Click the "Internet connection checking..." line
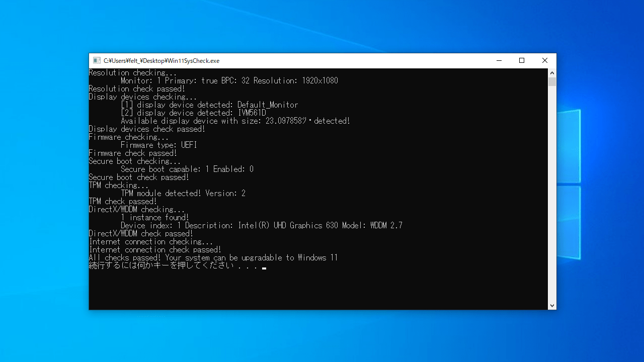 151,241
